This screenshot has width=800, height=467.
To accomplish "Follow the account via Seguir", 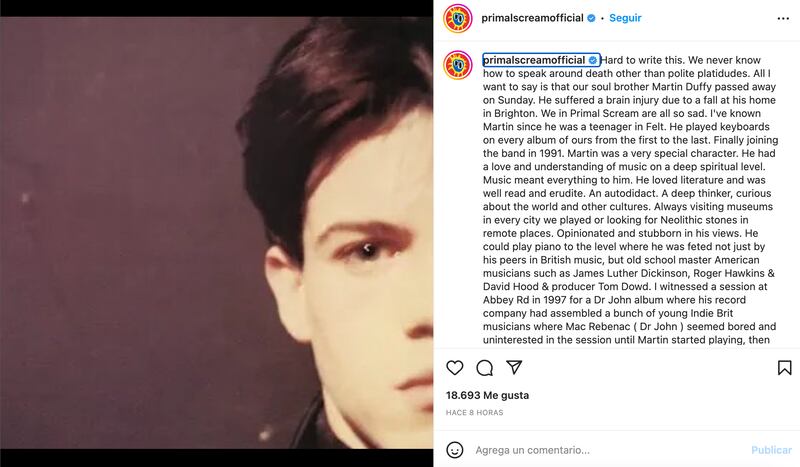I will click(x=625, y=18).
